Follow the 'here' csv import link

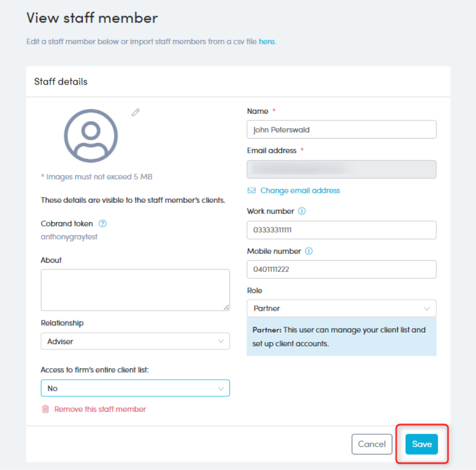pyautogui.click(x=266, y=42)
